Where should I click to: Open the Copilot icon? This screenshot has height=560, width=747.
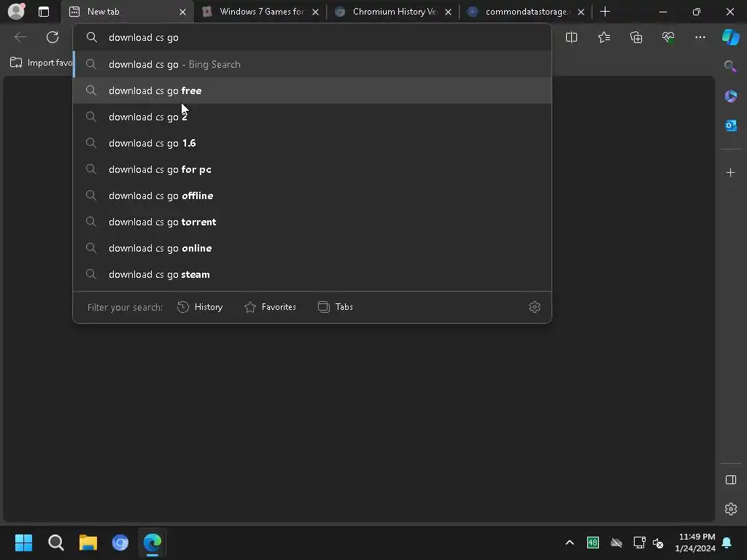coord(730,37)
